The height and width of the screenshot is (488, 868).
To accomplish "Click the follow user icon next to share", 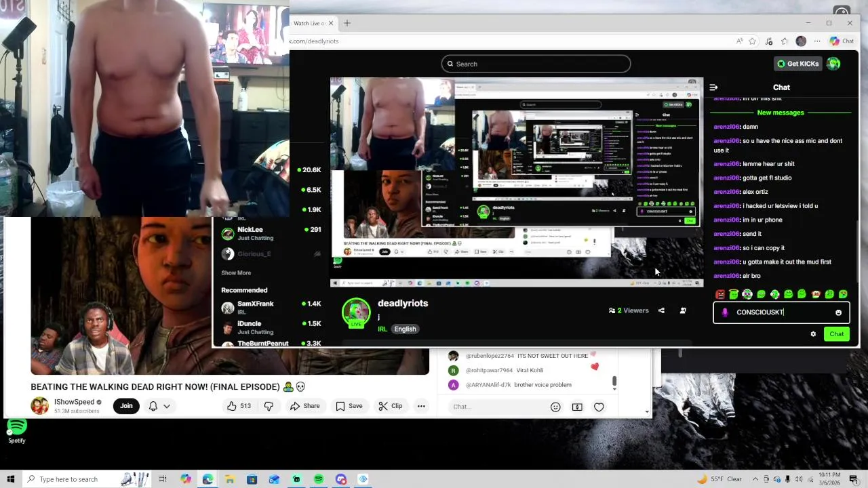I will 683,310.
